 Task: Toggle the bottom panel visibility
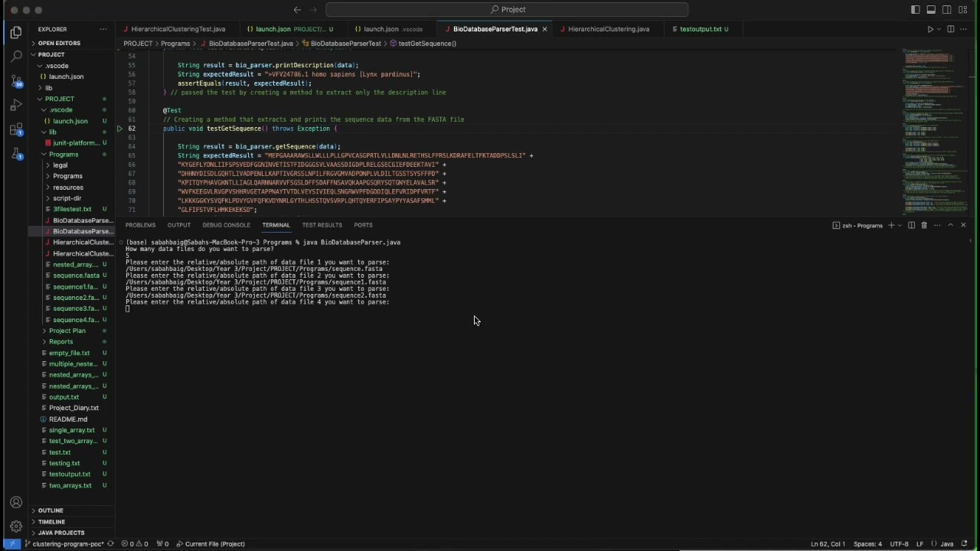click(x=931, y=9)
